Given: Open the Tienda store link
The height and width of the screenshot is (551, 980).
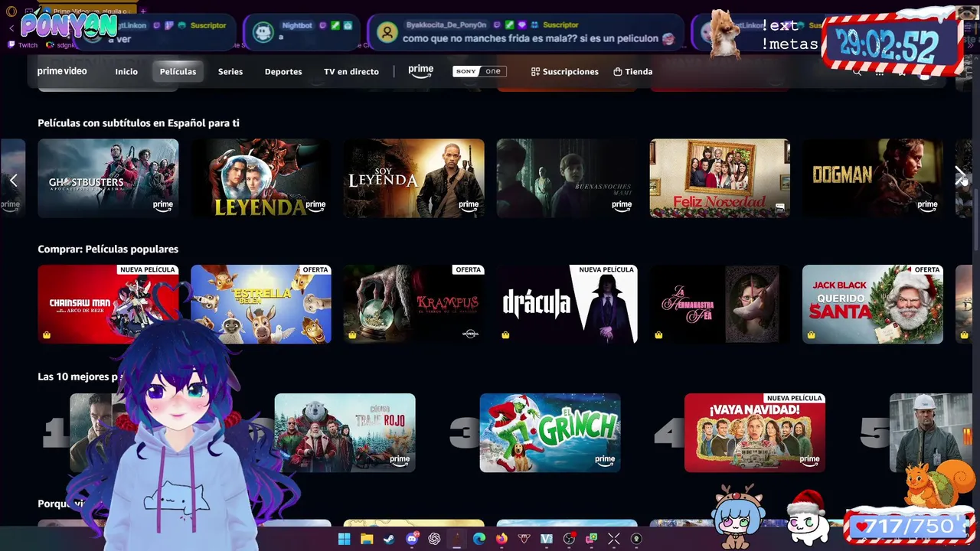Looking at the screenshot, I should click(x=633, y=71).
